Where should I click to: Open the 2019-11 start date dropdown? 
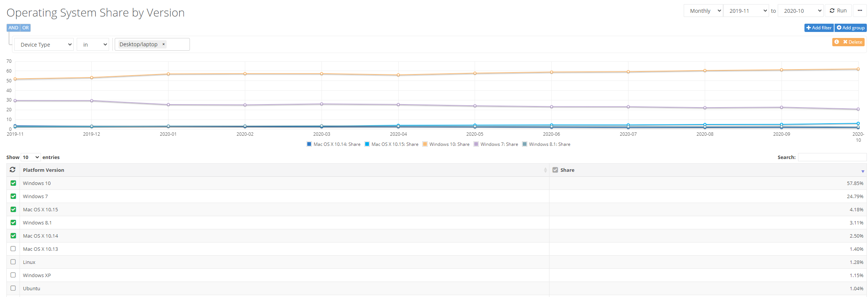(x=746, y=11)
